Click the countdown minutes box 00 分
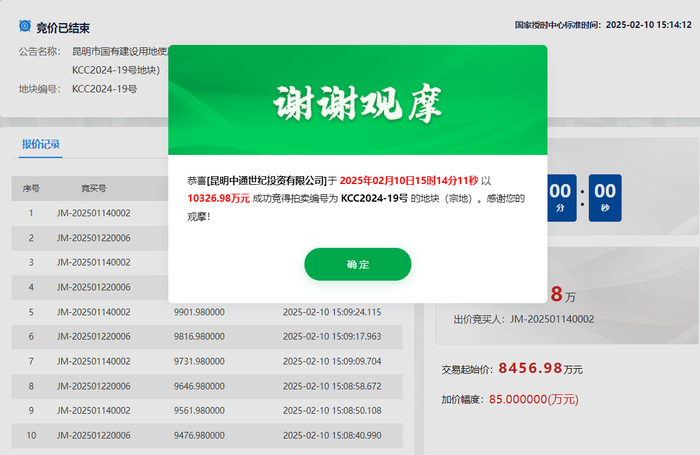 click(562, 198)
